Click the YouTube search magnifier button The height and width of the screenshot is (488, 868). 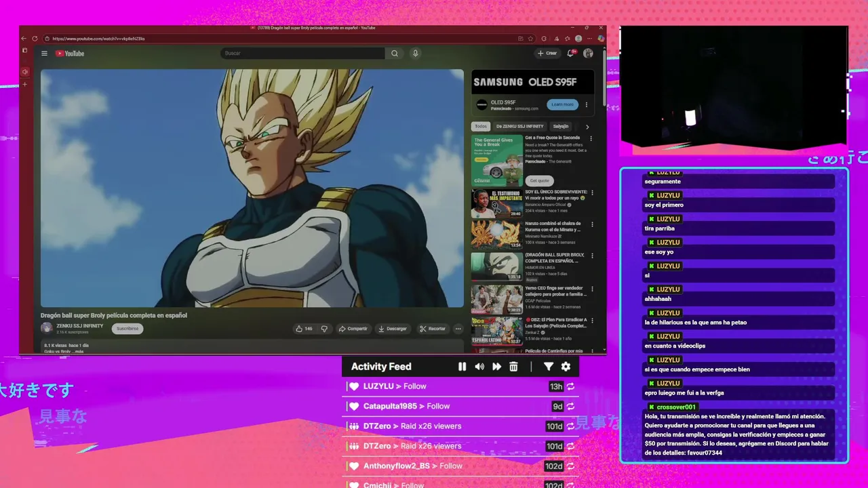tap(395, 53)
